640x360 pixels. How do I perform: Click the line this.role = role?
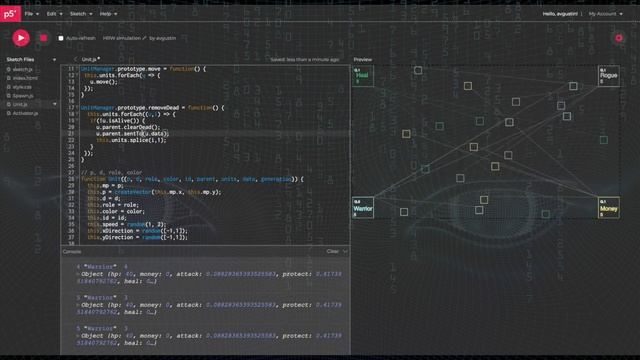pos(113,205)
